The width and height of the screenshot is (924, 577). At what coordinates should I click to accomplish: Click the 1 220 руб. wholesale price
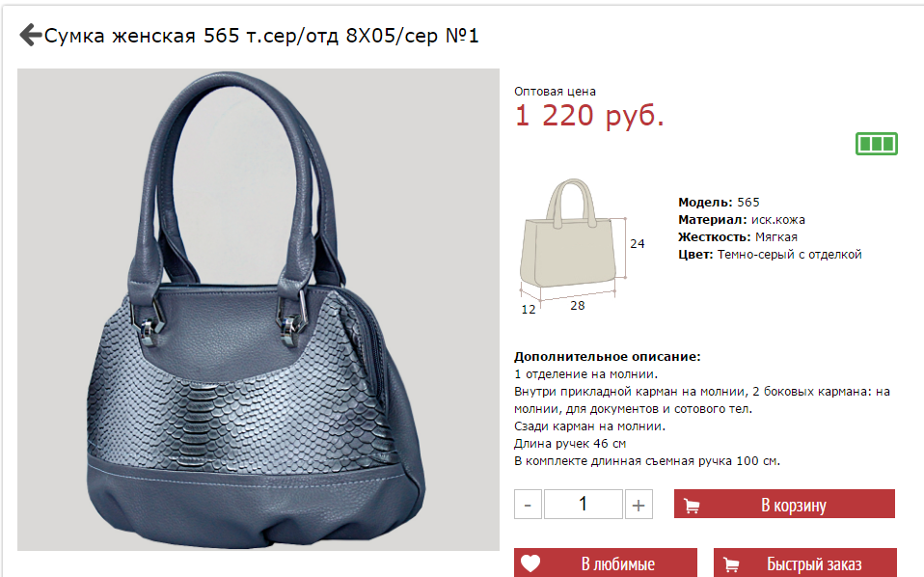click(x=589, y=116)
